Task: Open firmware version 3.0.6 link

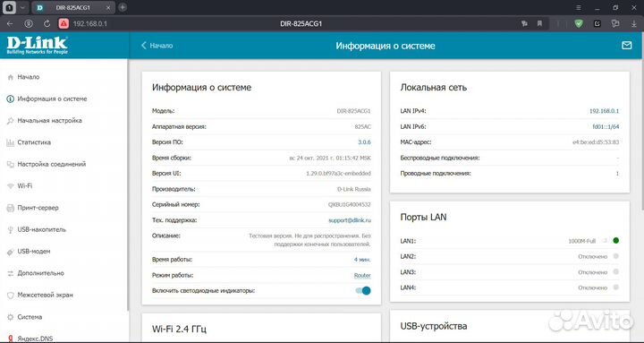Action: point(364,142)
